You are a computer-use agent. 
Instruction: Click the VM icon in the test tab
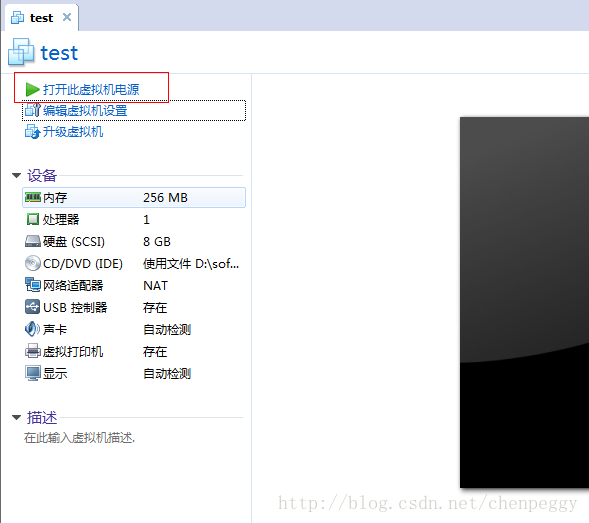pyautogui.click(x=17, y=18)
